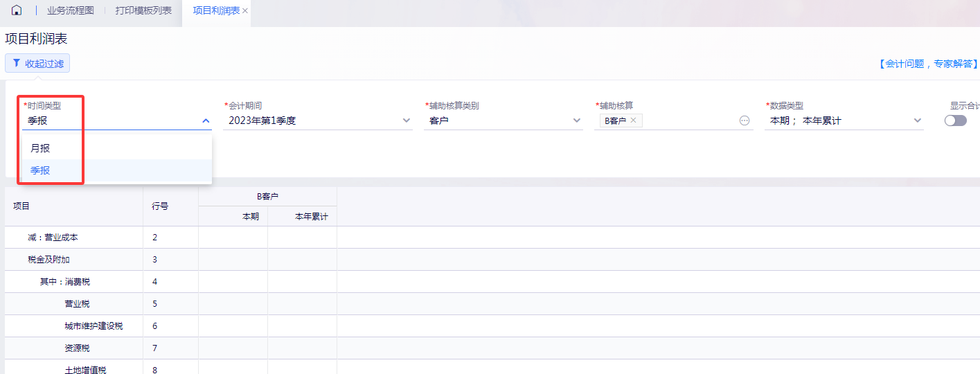Switch to the 业务流程图 tab
Screen dimensions: 980x374
[71, 11]
